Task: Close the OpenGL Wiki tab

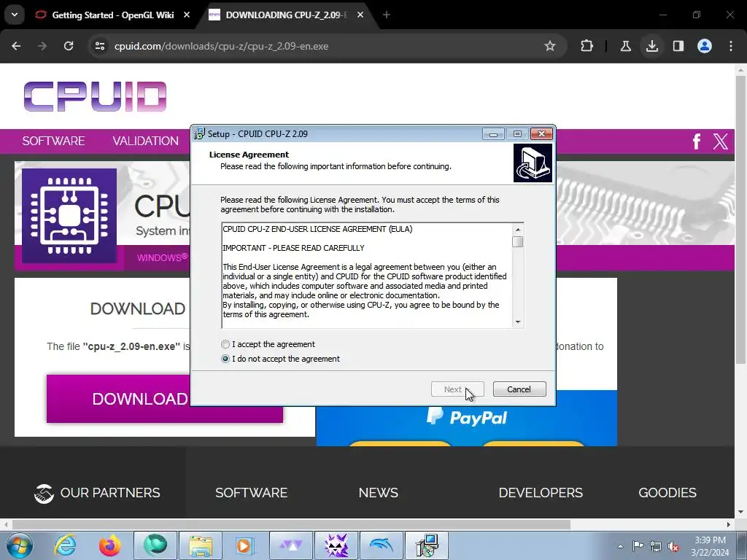Action: [187, 15]
